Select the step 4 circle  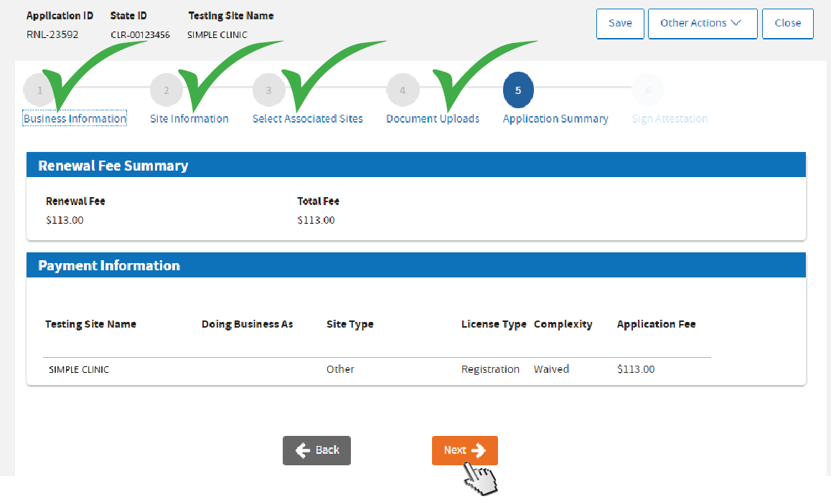coord(403,90)
